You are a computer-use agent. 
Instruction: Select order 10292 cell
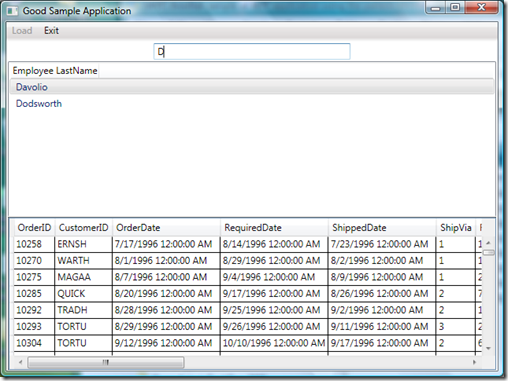point(34,310)
